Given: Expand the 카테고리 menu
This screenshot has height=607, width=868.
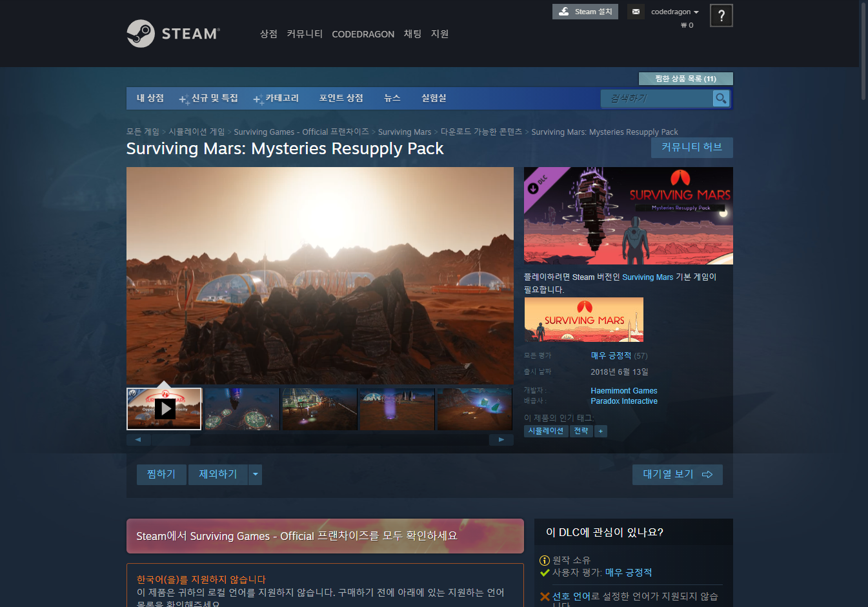Looking at the screenshot, I should 276,98.
